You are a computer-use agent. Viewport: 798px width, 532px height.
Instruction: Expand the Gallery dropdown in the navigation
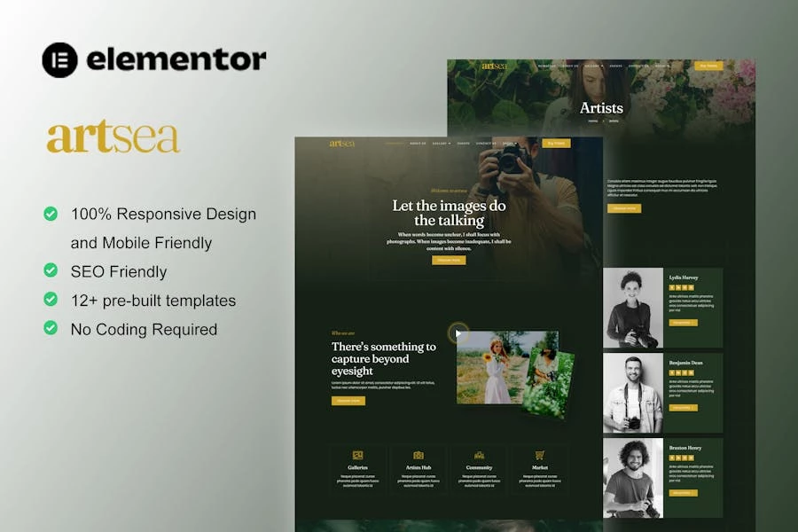(x=442, y=143)
